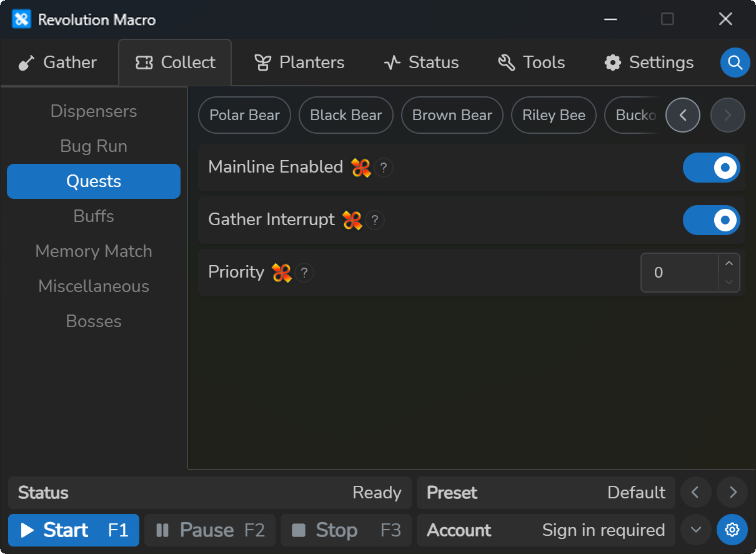Viewport: 756px width, 554px height.
Task: Choose the Brown Bear quest chip
Action: coord(452,115)
